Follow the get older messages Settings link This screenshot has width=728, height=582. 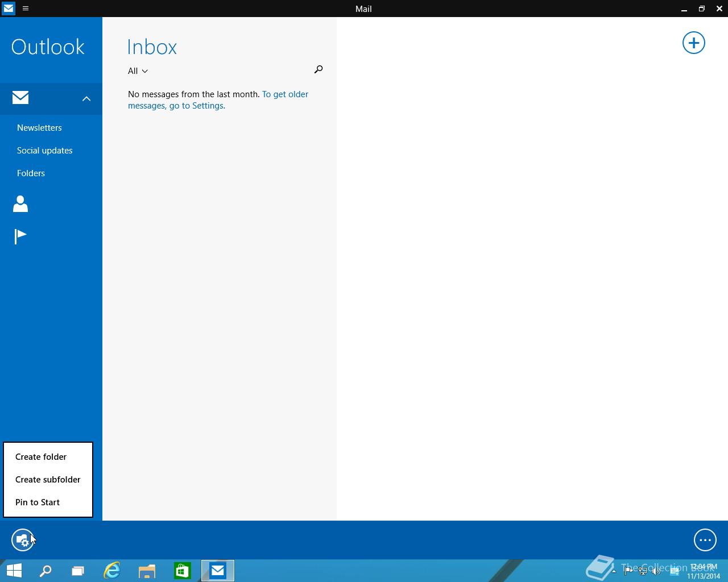click(x=218, y=100)
